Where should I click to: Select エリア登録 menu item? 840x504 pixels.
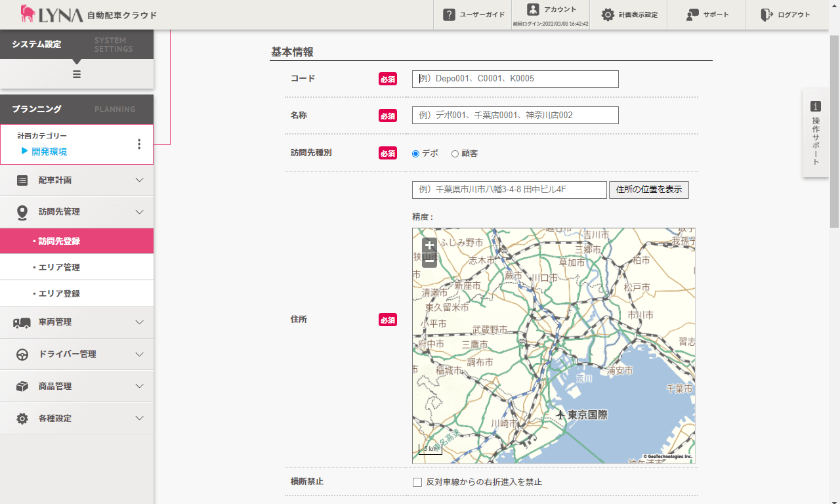point(77,293)
